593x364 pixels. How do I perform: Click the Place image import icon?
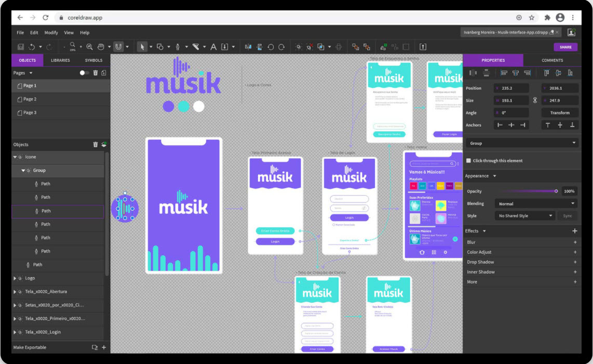point(225,47)
